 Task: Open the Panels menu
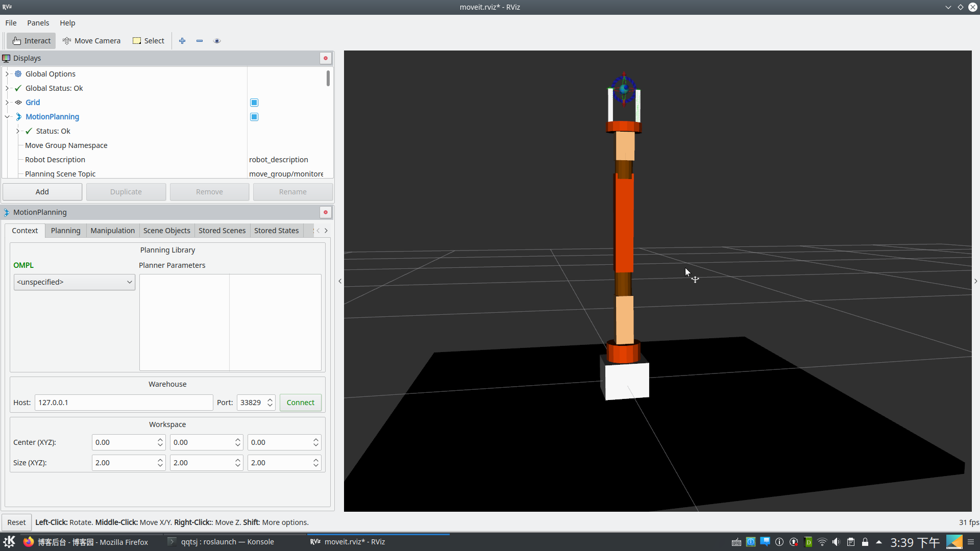tap(38, 23)
